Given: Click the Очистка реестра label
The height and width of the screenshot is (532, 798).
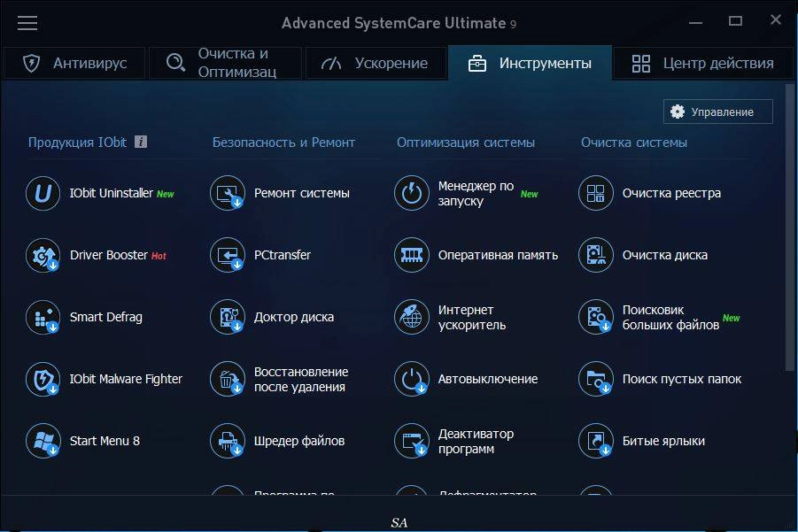Looking at the screenshot, I should (x=671, y=193).
